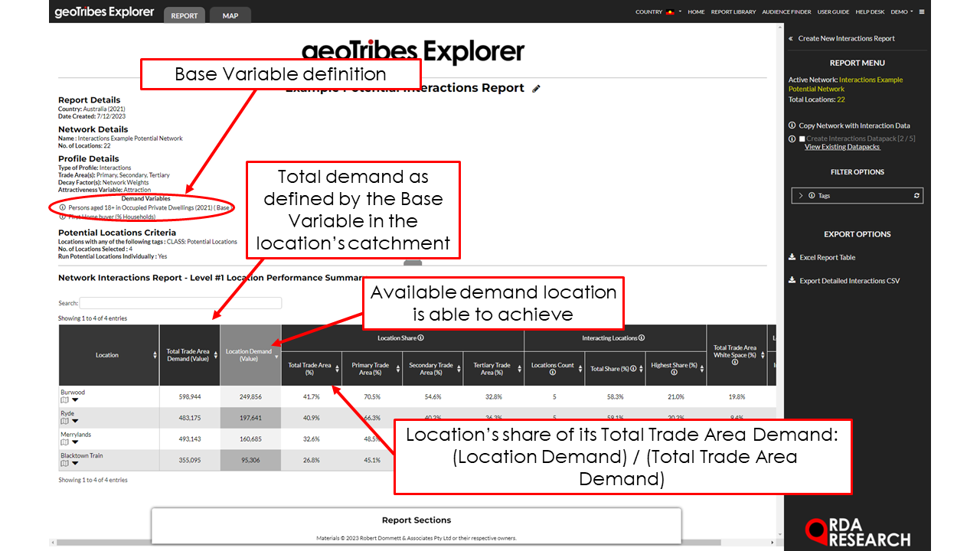Open the map icon under Ryde

click(64, 421)
